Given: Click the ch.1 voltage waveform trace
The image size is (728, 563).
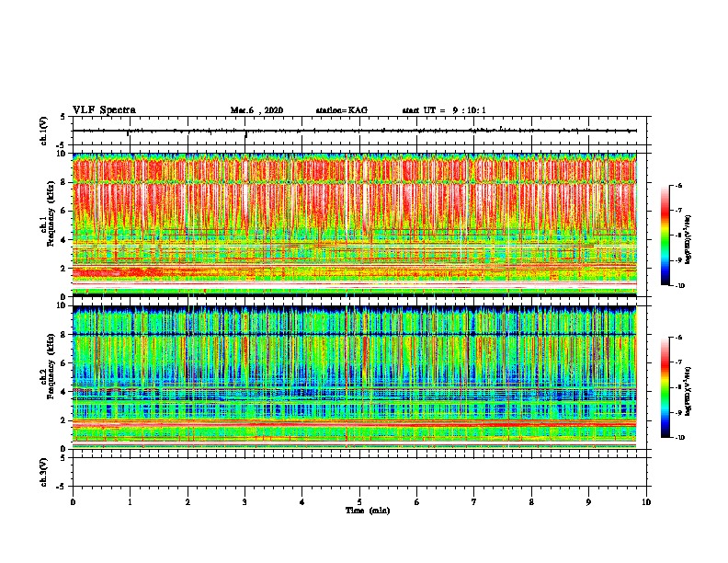Looking at the screenshot, I should [354, 131].
